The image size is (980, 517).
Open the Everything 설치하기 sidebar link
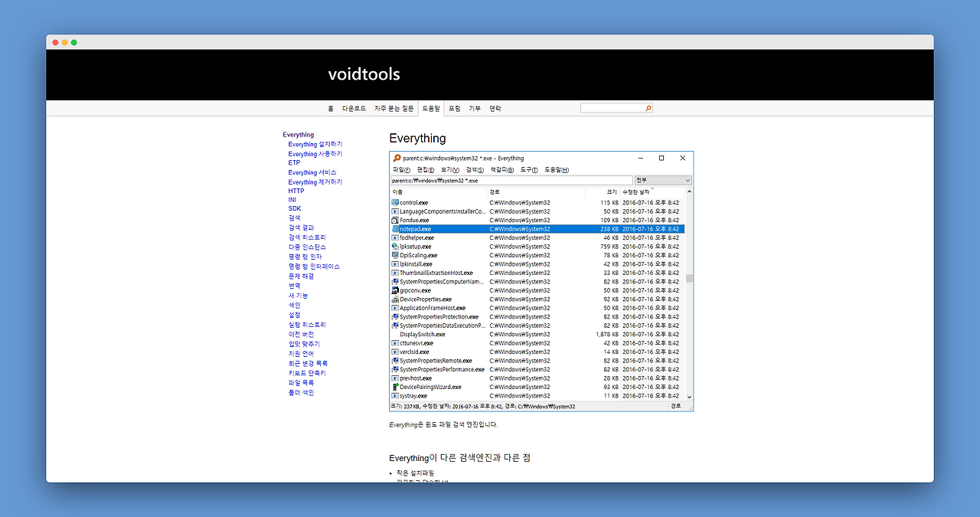[315, 144]
